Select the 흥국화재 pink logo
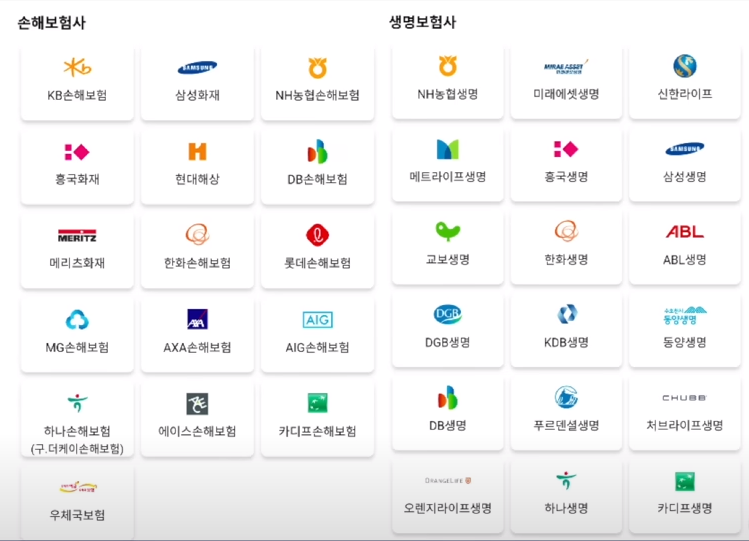Viewport: 749px width, 541px height. coord(77,152)
